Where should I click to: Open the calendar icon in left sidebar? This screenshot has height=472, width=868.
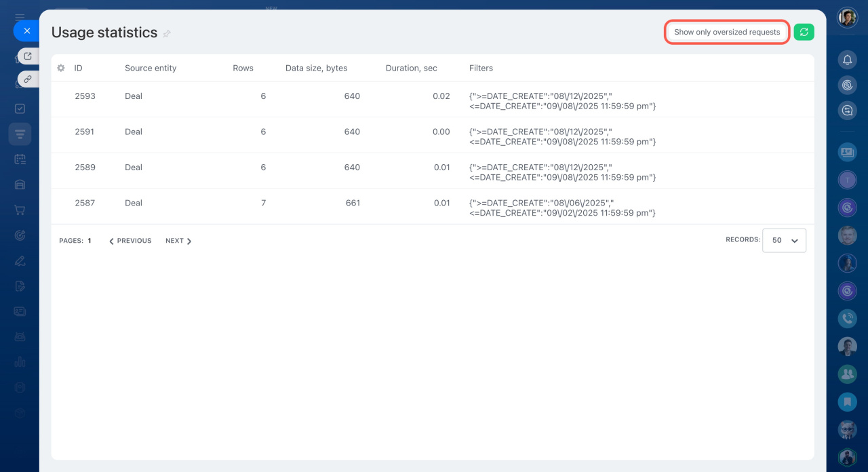coord(20,159)
